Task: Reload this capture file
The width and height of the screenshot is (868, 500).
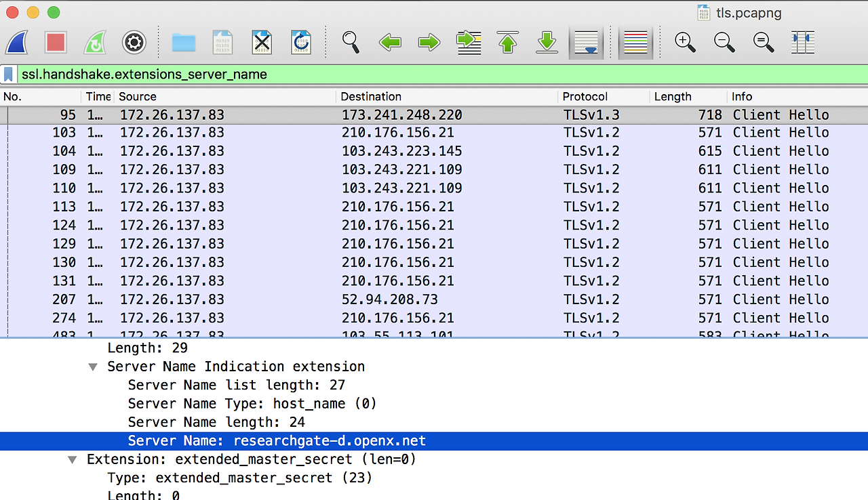Action: [x=301, y=43]
